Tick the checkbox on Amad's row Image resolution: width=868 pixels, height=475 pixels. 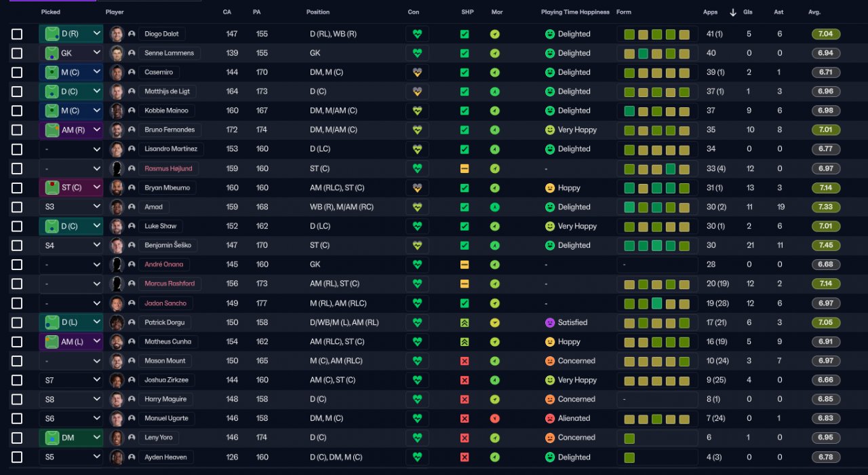pos(17,207)
